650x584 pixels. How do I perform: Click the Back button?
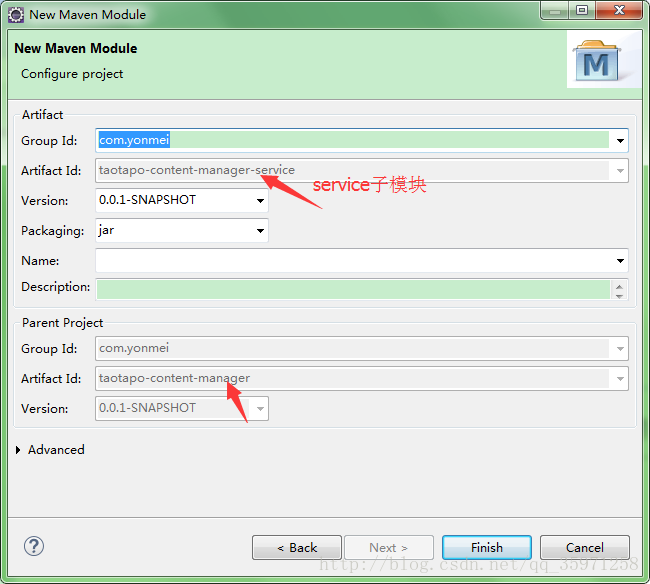(297, 548)
